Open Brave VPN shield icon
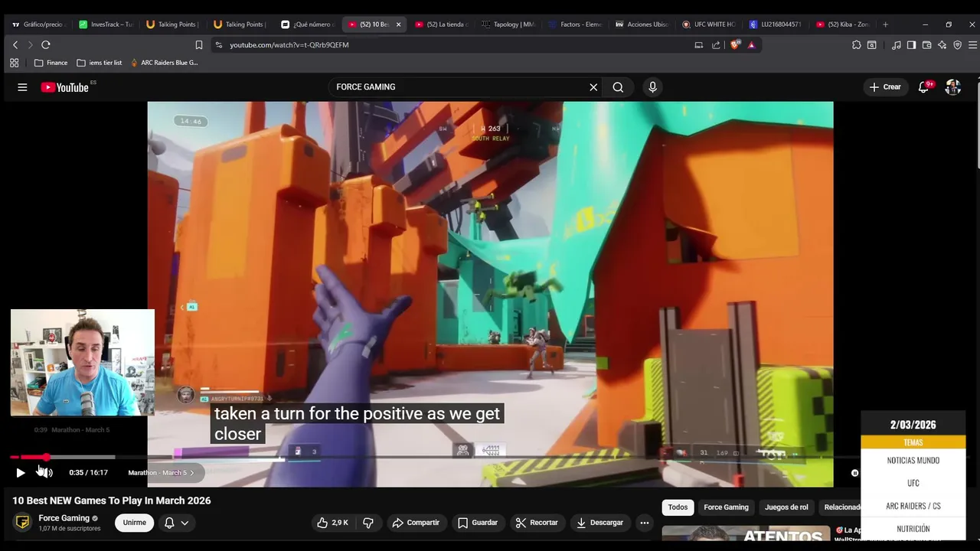This screenshot has width=980, height=551. pyautogui.click(x=957, y=45)
